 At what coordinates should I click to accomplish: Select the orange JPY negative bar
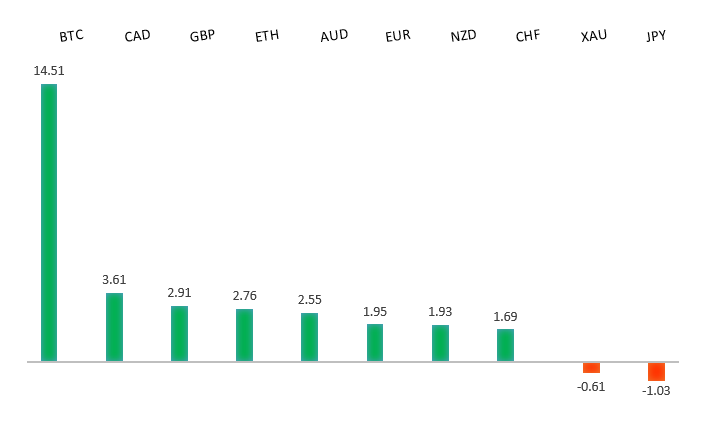pos(656,371)
